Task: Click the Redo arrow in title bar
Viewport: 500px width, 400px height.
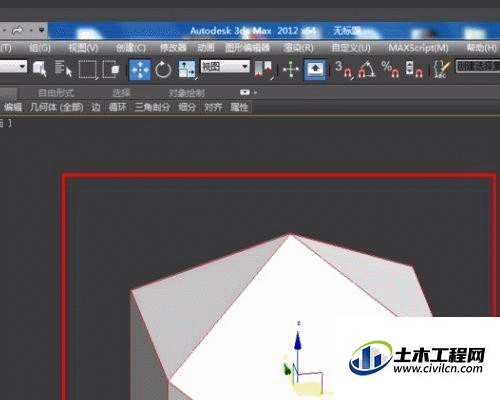Action: (17, 31)
